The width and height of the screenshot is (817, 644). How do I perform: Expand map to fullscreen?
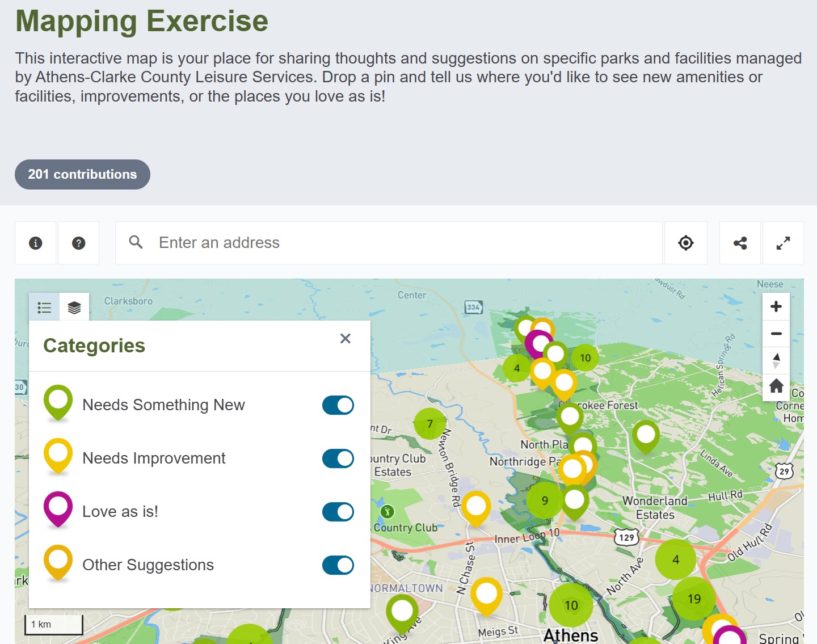(783, 243)
